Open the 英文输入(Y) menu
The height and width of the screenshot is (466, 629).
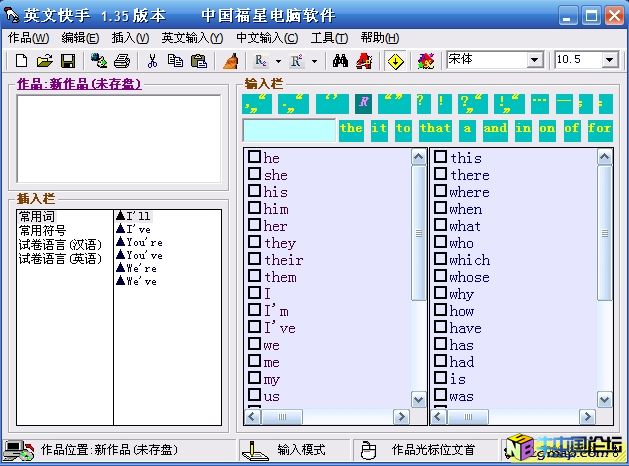tap(192, 38)
